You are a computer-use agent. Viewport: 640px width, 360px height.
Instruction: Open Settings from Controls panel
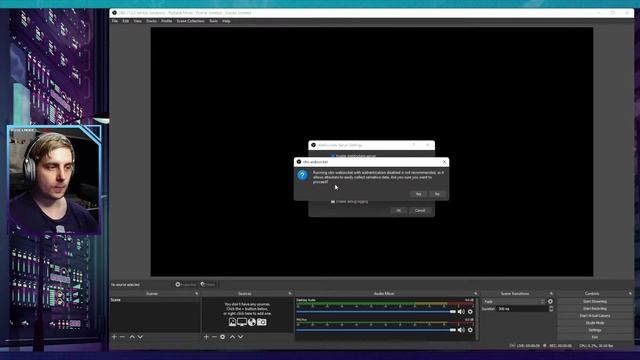click(595, 330)
